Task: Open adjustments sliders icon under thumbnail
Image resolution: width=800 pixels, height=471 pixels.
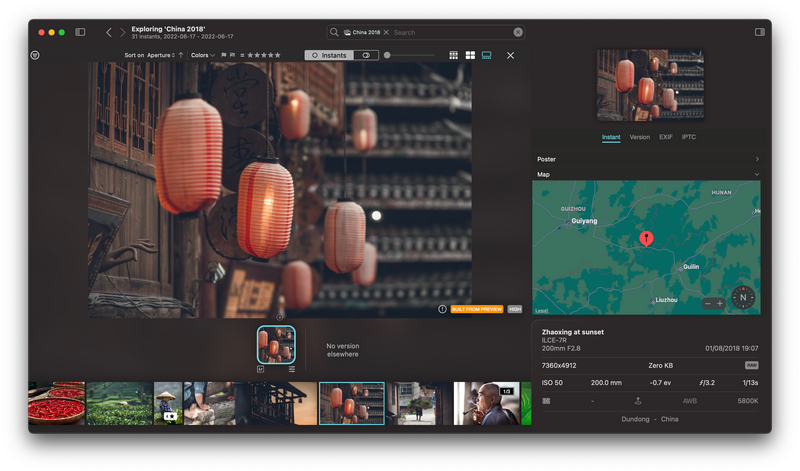Action: (x=292, y=369)
